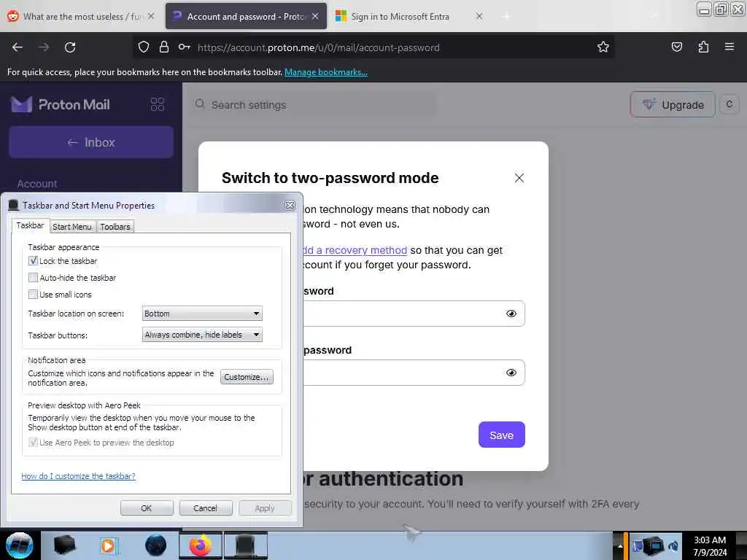Click the search magnifier icon in settings
The width and height of the screenshot is (747, 560).
point(200,104)
